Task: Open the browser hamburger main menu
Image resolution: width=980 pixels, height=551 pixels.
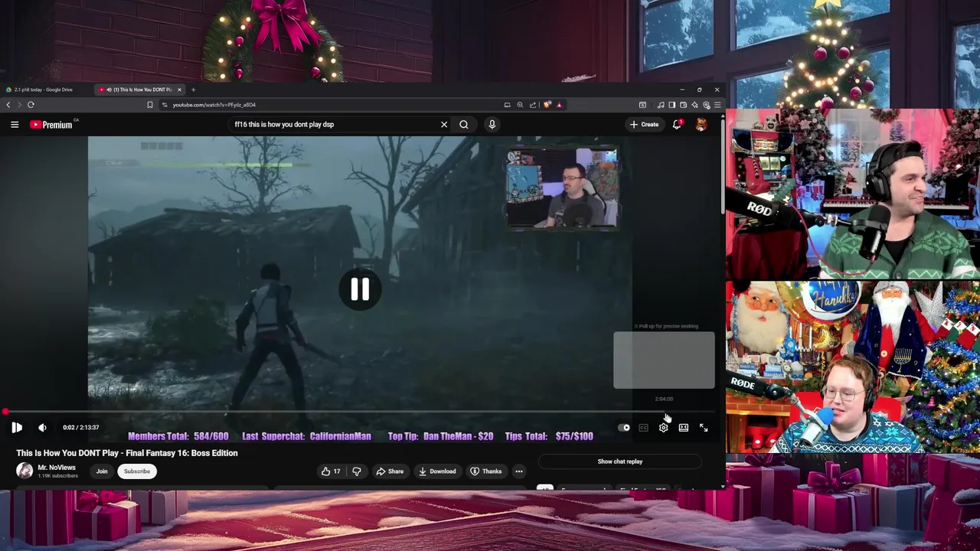Action: coord(717,105)
